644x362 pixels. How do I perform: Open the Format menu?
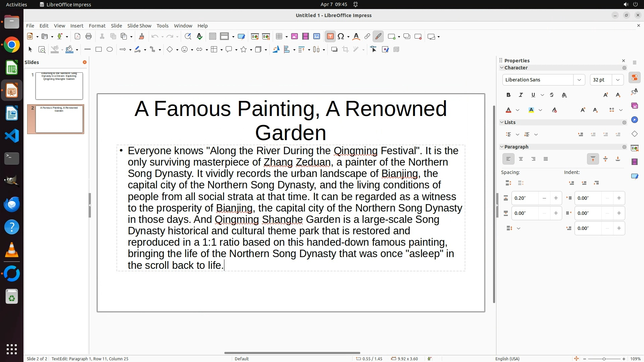pyautogui.click(x=97, y=26)
